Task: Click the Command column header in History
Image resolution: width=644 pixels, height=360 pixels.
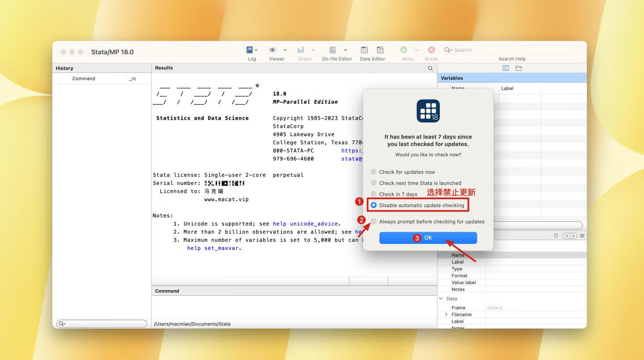Action: (84, 79)
